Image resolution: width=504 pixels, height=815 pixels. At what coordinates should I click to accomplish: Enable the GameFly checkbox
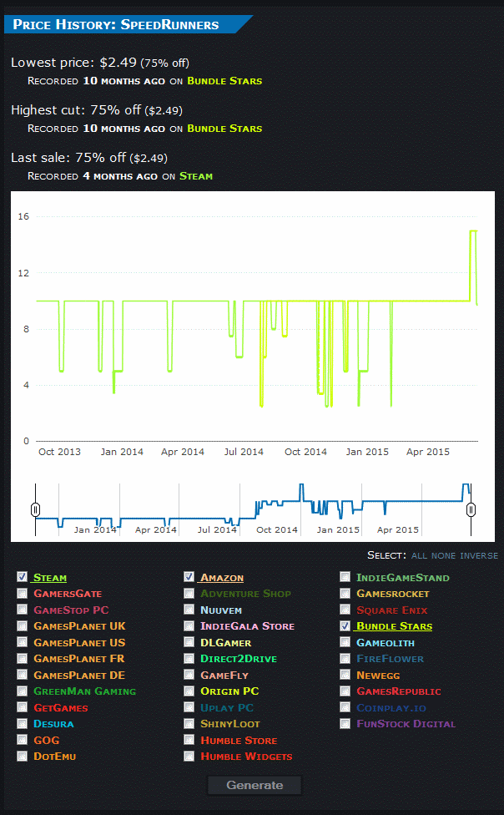coord(189,675)
